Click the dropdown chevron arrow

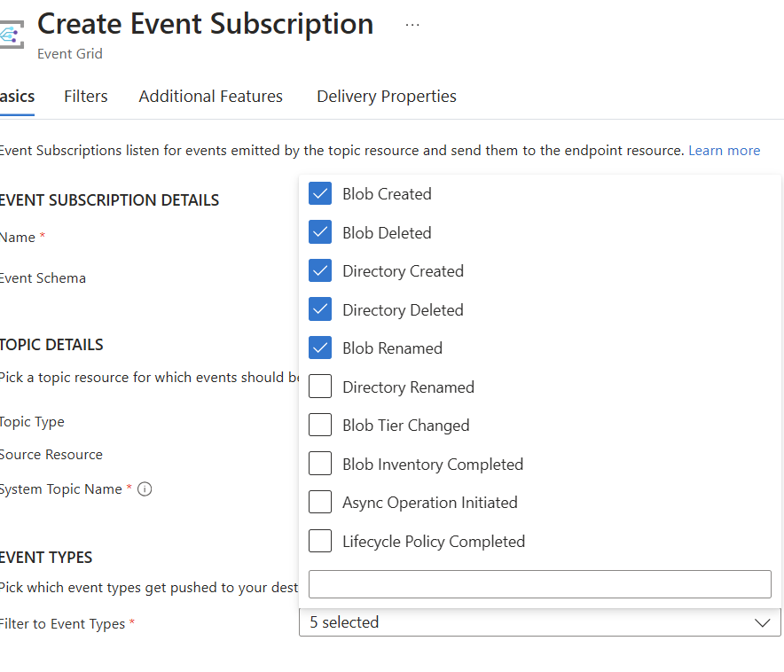[762, 622]
